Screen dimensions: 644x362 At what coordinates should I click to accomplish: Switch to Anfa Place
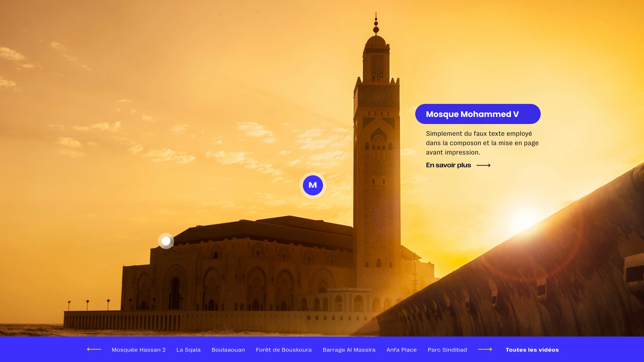401,350
